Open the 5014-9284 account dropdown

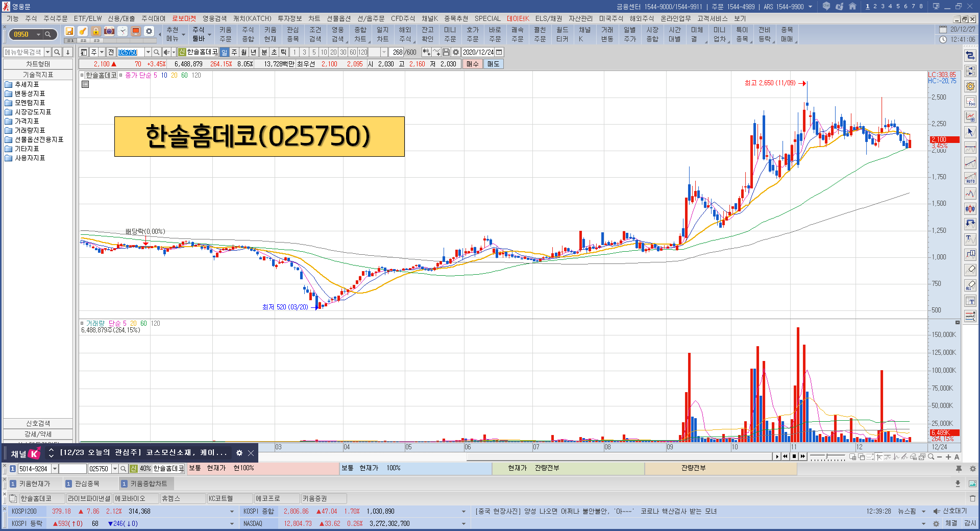55,469
